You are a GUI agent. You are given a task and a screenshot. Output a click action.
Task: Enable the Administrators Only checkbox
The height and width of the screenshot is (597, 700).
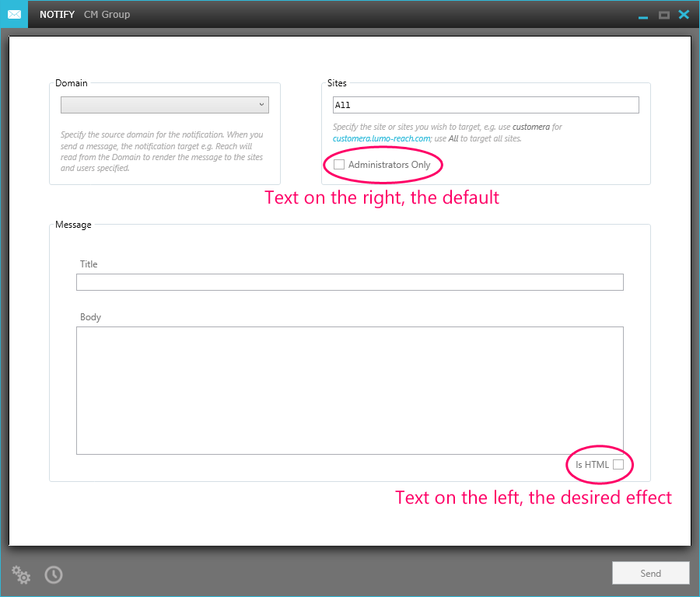pos(339,164)
